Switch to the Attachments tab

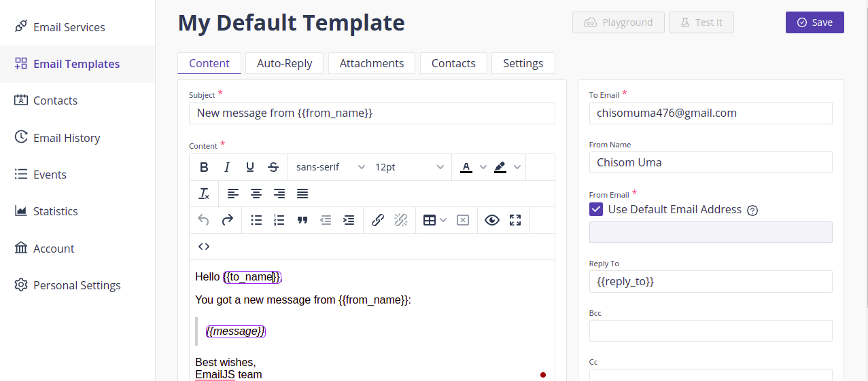[372, 63]
